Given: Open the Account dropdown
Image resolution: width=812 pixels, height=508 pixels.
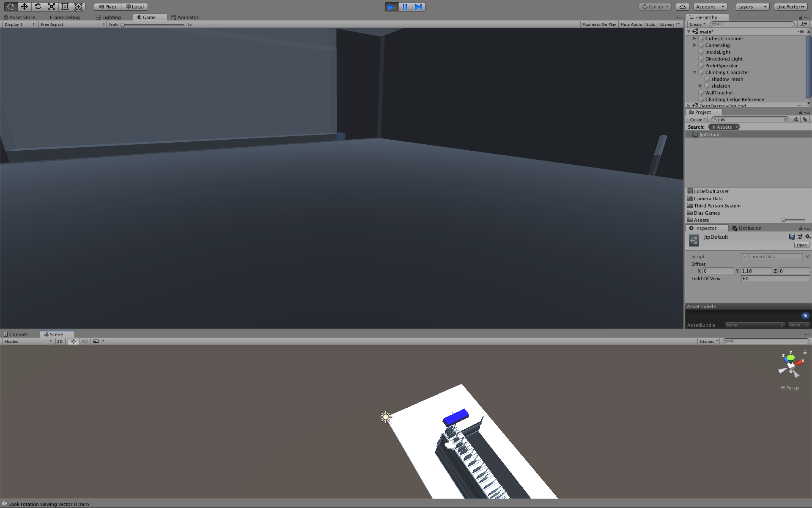Looking at the screenshot, I should coord(710,7).
